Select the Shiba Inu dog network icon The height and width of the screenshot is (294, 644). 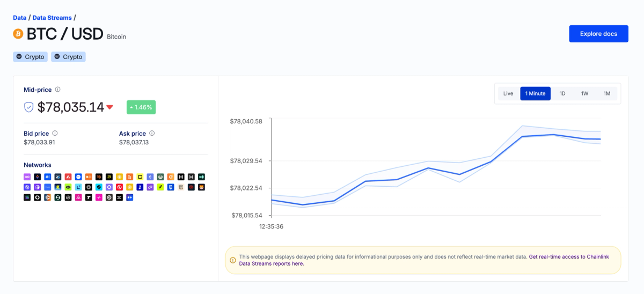click(201, 187)
